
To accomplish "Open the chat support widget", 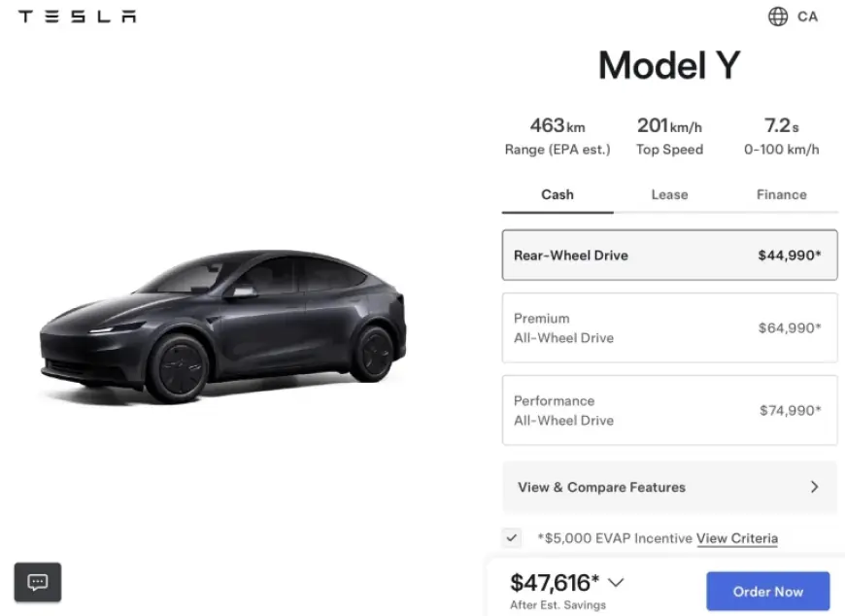I will click(x=36, y=582).
